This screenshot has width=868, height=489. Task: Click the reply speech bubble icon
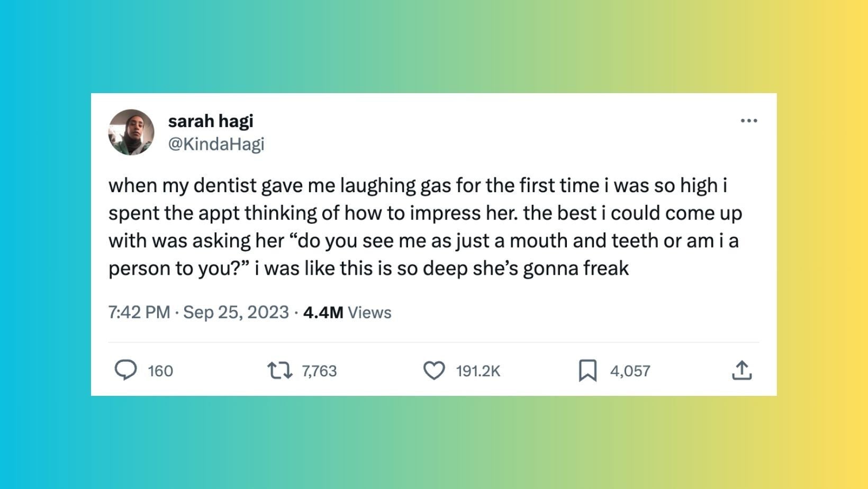[126, 370]
